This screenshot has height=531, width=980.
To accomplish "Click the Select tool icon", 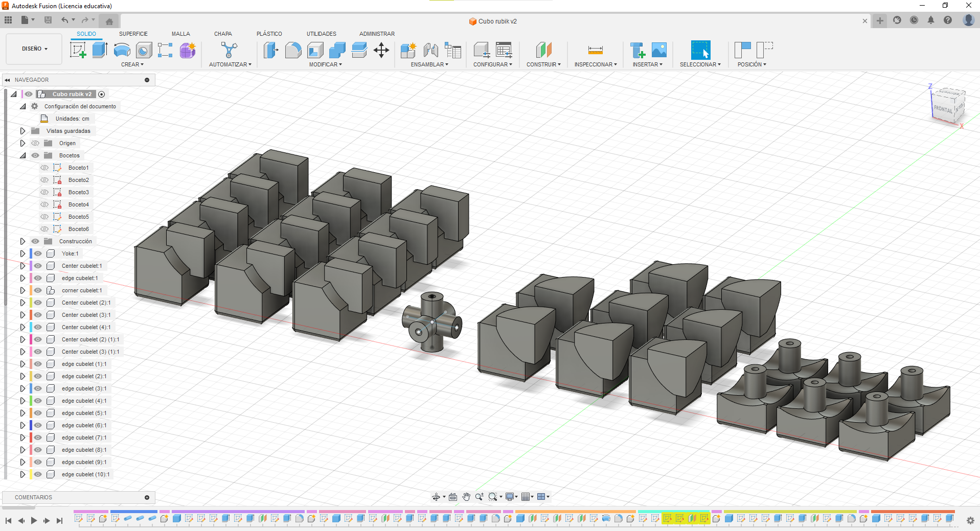I will (700, 50).
